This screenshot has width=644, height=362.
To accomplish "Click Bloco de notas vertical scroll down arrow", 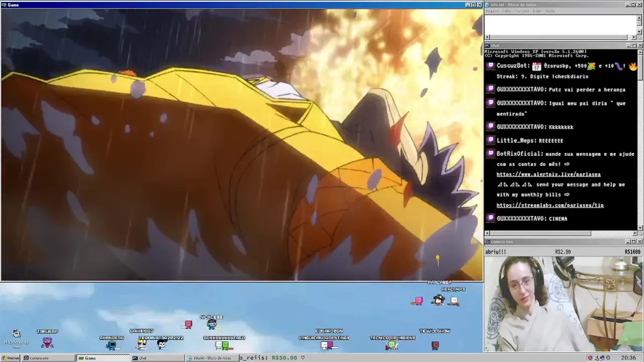I will (639, 32).
